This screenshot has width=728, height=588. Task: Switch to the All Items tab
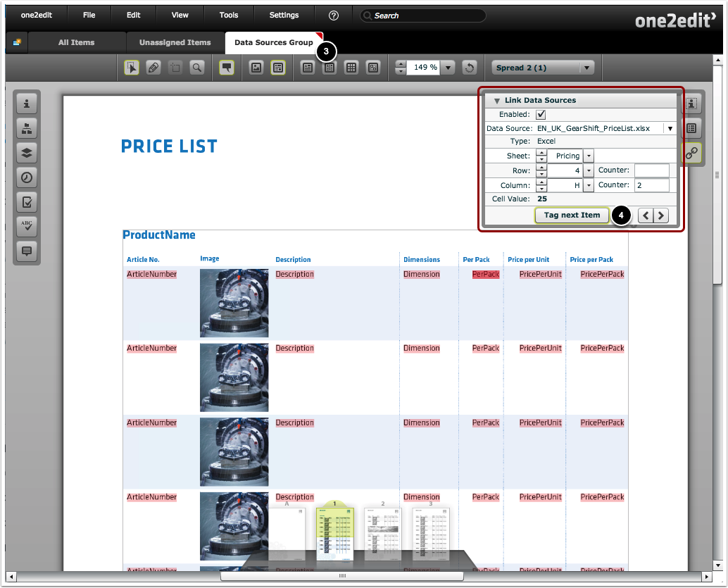coord(76,43)
